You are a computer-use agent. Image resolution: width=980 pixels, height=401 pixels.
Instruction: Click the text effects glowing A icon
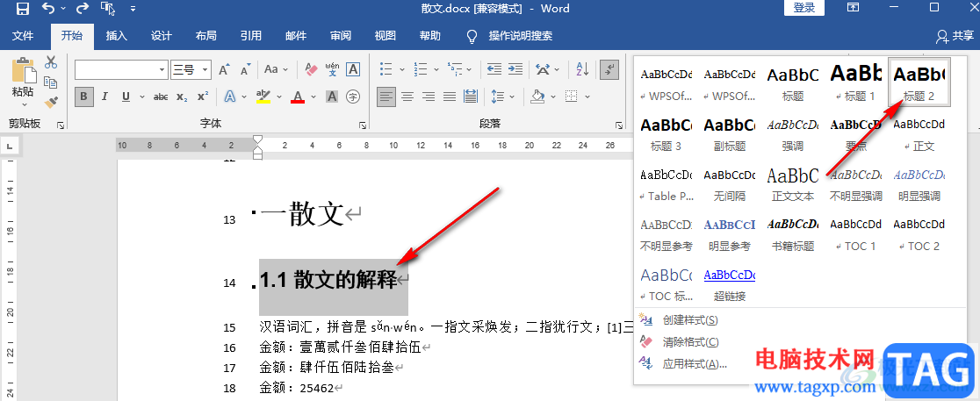(x=229, y=97)
